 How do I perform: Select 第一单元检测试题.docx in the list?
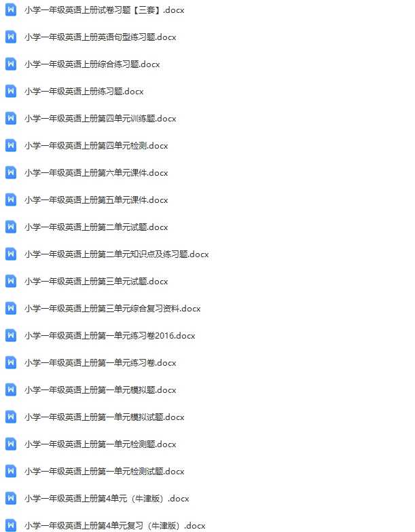point(105,471)
